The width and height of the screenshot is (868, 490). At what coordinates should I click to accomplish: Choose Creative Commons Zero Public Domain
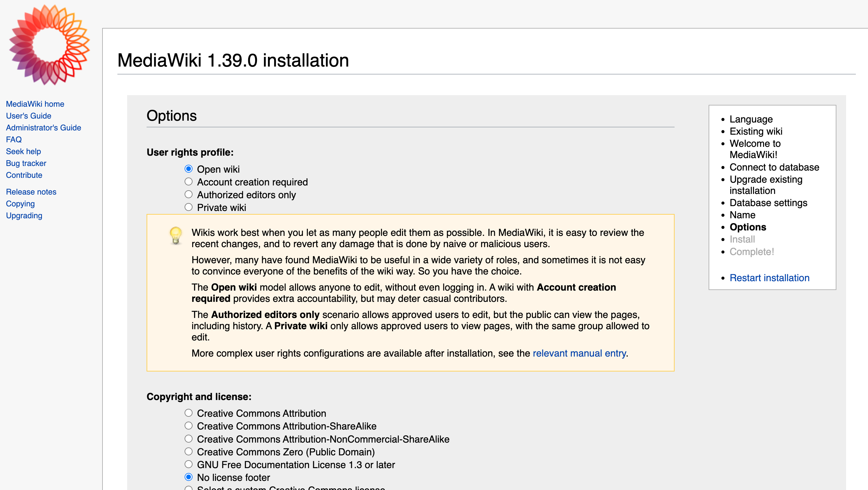pos(188,451)
